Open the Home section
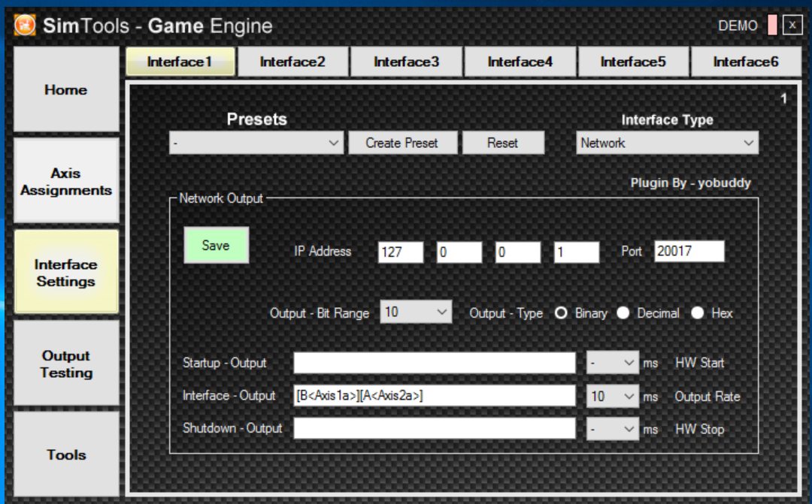Image resolution: width=812 pixels, height=504 pixels. pyautogui.click(x=66, y=89)
